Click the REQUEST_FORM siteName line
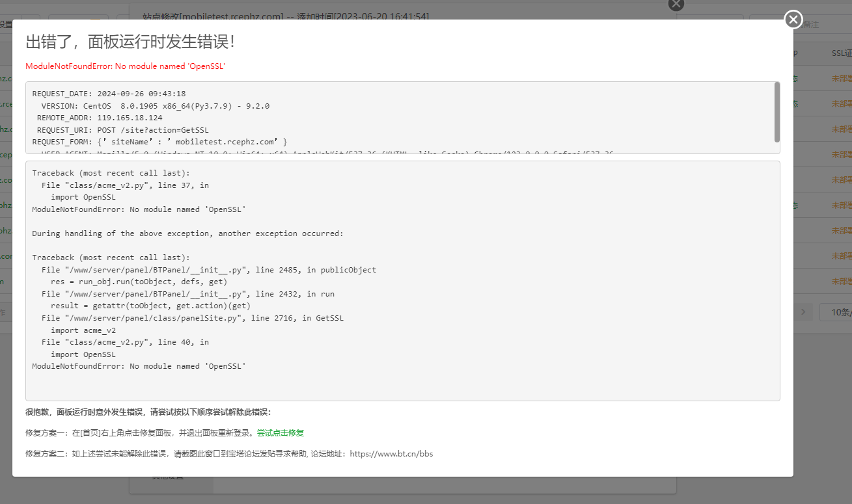Image resolution: width=852 pixels, height=504 pixels. tap(159, 142)
